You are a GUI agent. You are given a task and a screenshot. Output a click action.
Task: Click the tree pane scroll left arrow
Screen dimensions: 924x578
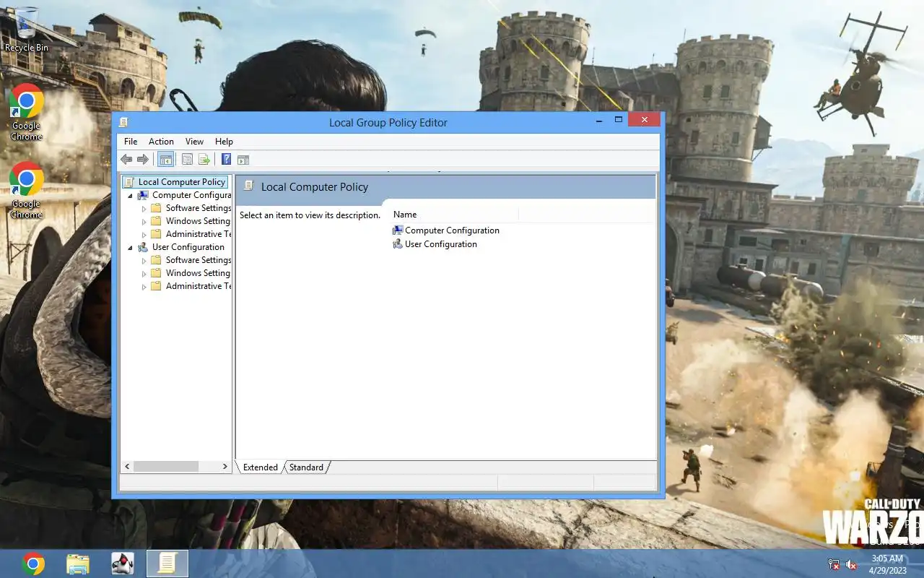click(127, 467)
